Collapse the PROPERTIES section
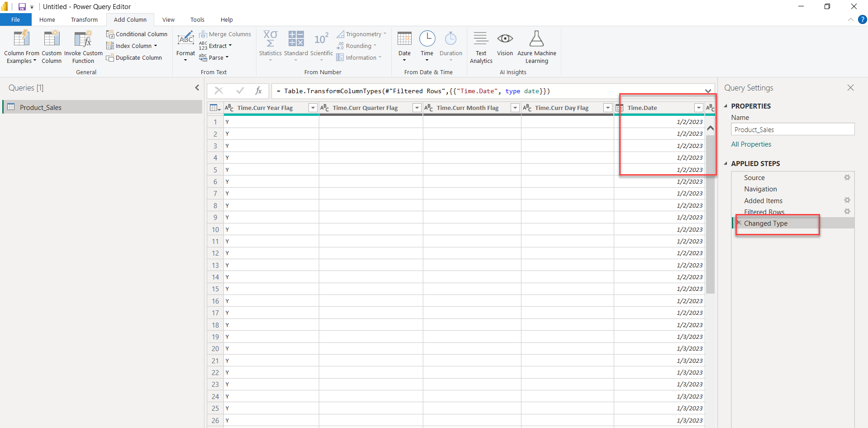 (x=726, y=106)
